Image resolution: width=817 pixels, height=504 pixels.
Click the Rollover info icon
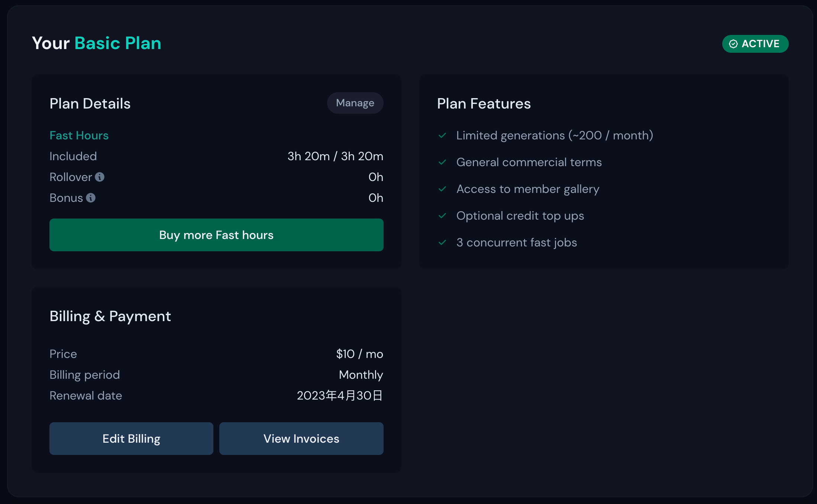point(100,177)
